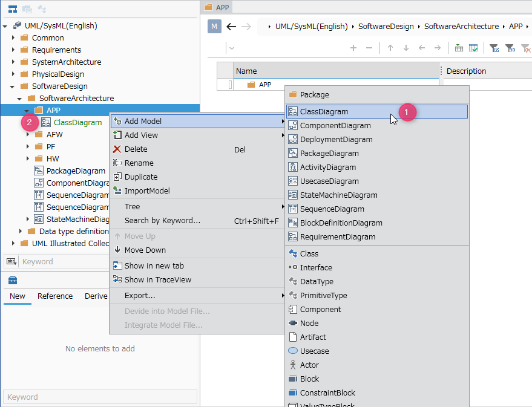
Task: Expand the HW package
Action: click(27, 158)
